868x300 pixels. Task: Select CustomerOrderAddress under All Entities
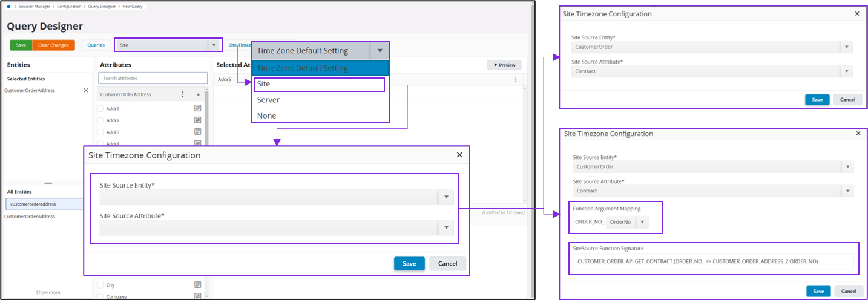pos(30,216)
